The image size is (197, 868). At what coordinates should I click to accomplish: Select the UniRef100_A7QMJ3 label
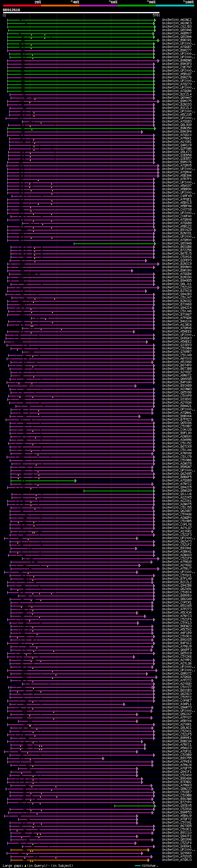click(x=177, y=860)
